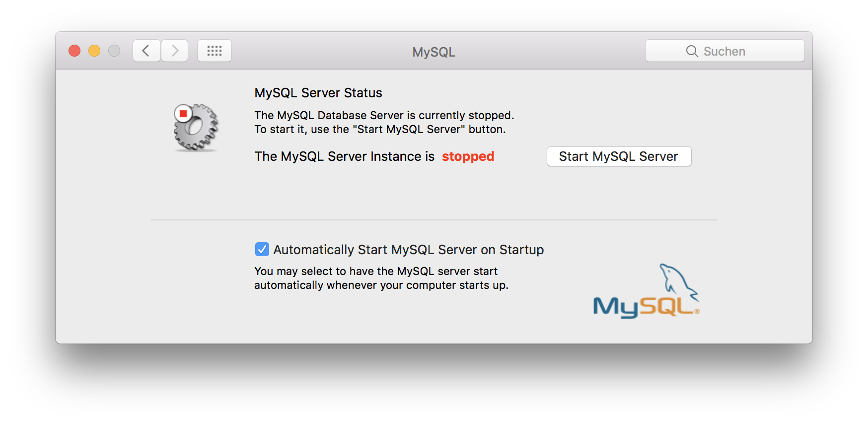Viewport: 868px width, 423px height.
Task: Click the startup explanation text below checkbox
Action: [381, 278]
